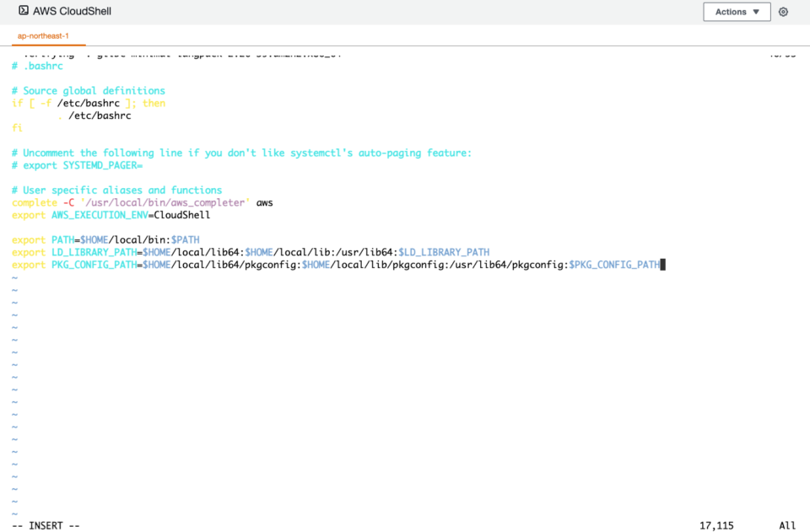Click the SYSTEMD_PAGER commented line
Viewport: 810px width, 532px height.
[x=78, y=164]
